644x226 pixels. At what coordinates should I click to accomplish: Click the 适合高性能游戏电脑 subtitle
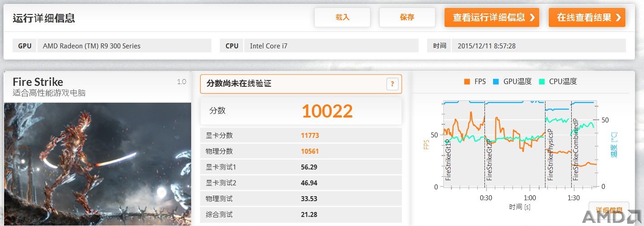pos(49,93)
